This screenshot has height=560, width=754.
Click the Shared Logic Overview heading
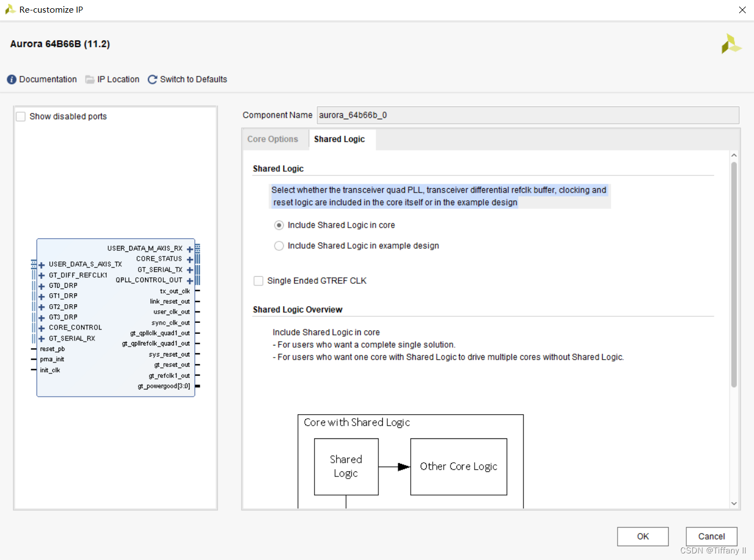298,310
